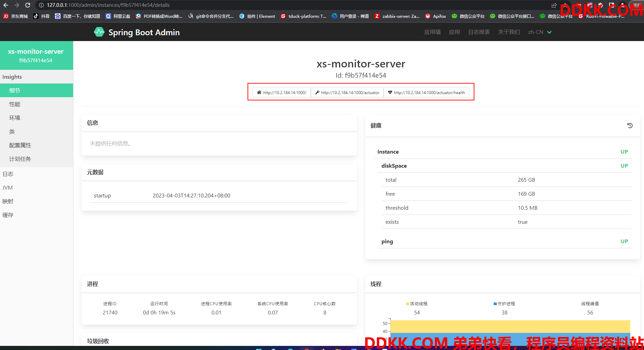Click the 线程峰值 value 56
This screenshot has height=350, width=644.
[590, 312]
